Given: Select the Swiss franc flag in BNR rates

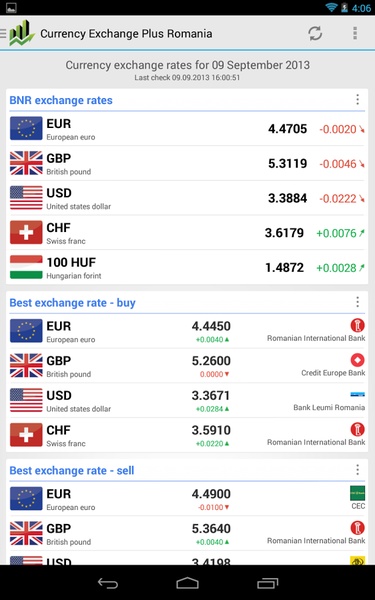Looking at the screenshot, I should 26,232.
